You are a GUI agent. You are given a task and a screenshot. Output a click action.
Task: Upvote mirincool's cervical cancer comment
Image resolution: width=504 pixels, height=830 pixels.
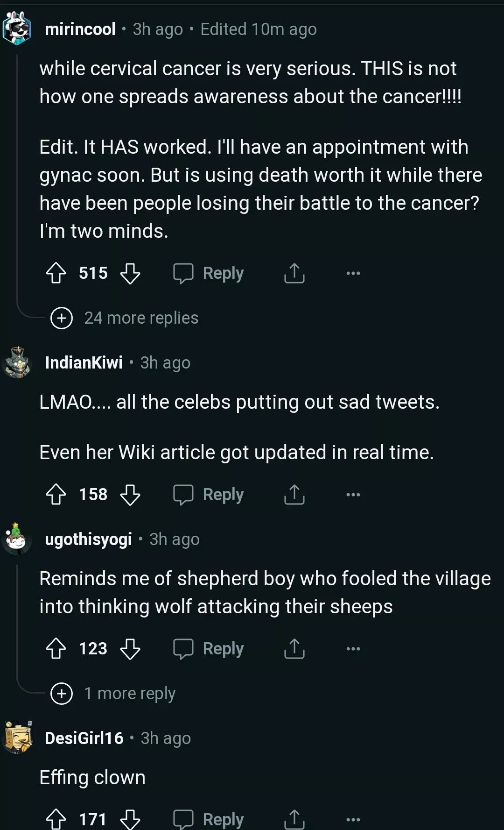click(56, 273)
